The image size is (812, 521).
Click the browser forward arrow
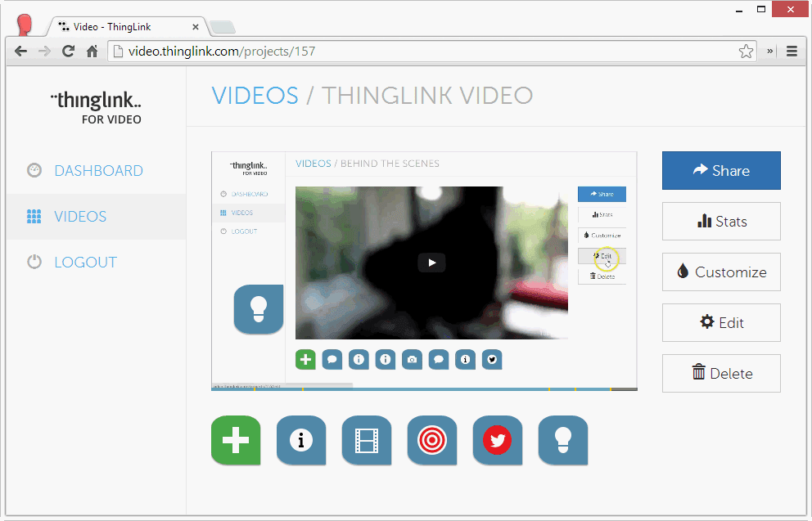44,52
